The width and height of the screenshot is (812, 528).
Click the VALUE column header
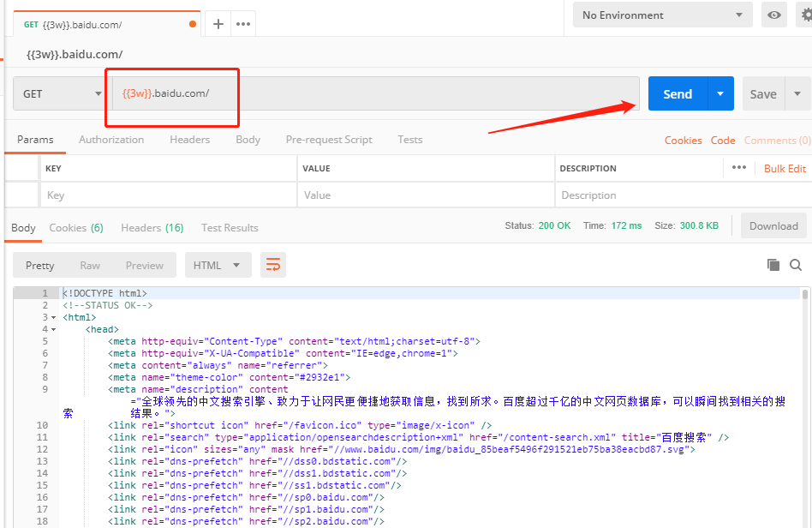click(x=316, y=168)
